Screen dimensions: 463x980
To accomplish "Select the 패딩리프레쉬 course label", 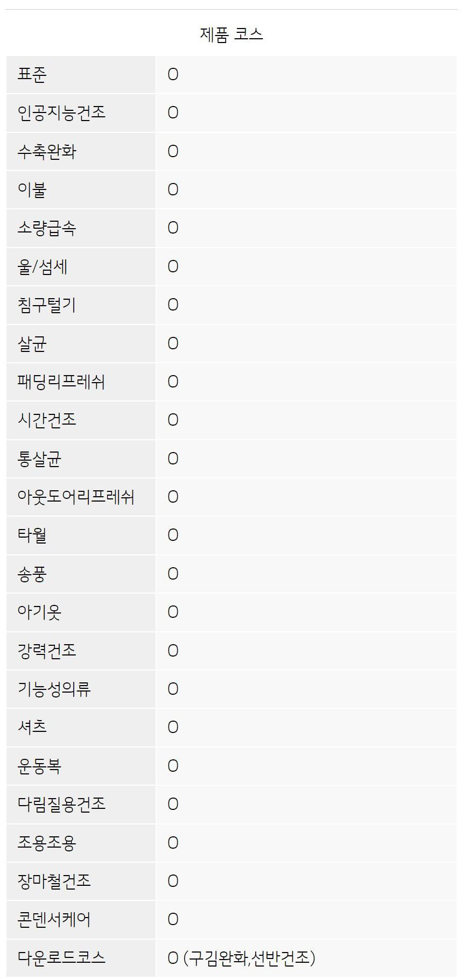I will click(x=61, y=382).
